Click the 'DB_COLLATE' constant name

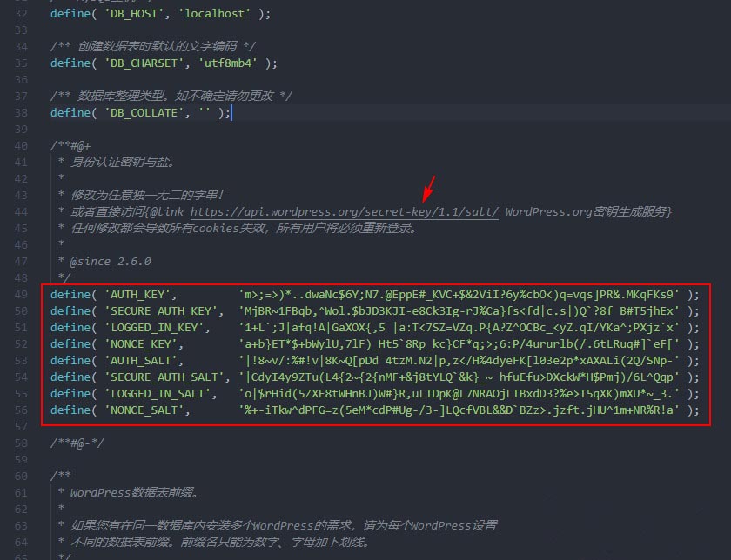146,112
